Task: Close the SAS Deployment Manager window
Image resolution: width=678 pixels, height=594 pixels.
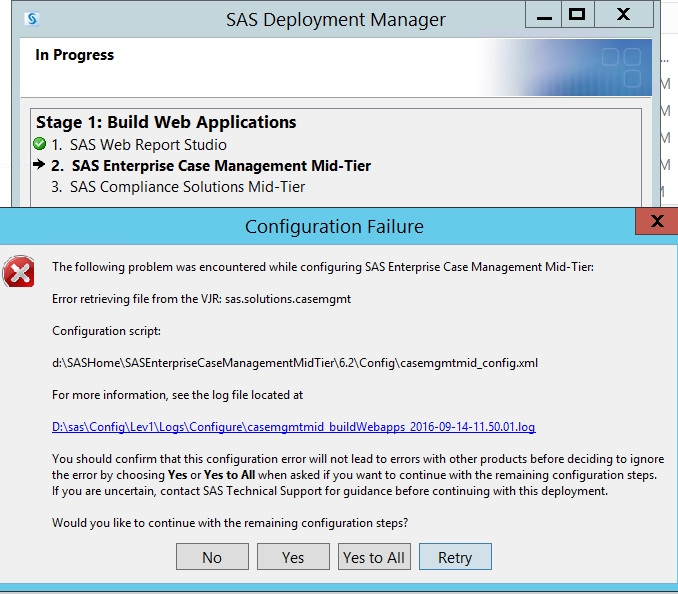Action: (x=623, y=15)
